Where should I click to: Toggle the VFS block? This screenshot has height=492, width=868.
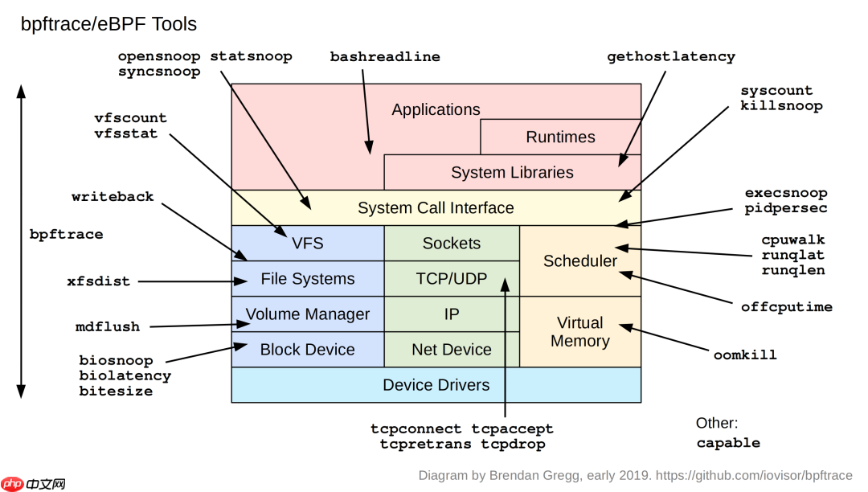pos(308,243)
